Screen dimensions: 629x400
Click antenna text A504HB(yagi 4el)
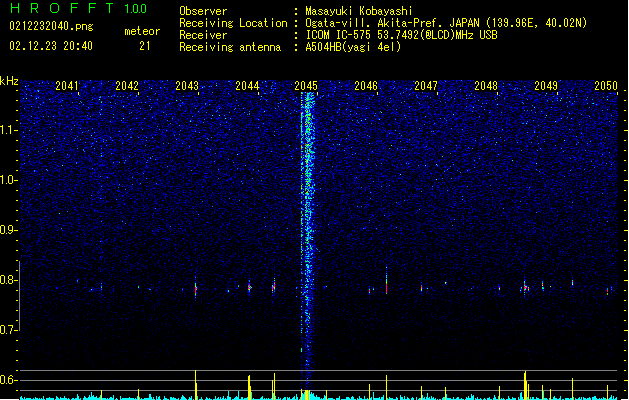(x=353, y=47)
